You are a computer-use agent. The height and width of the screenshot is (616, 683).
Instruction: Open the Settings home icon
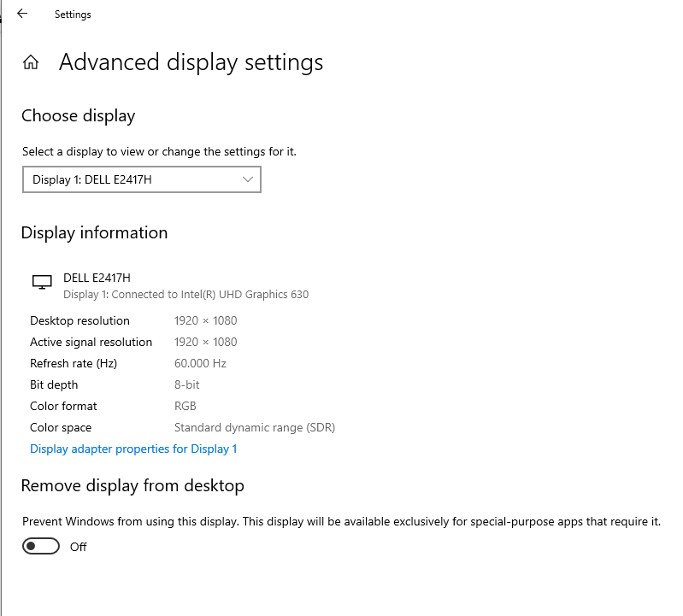coord(31,62)
